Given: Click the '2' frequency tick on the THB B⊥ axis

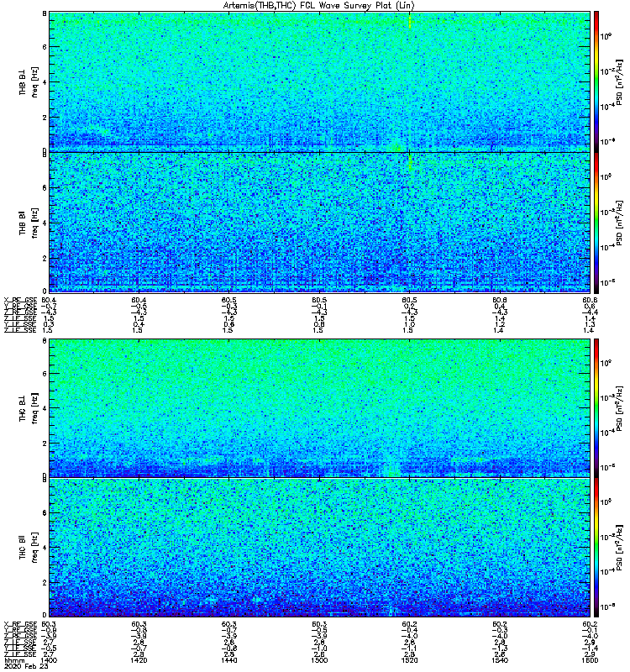Looking at the screenshot, I should tap(45, 117).
